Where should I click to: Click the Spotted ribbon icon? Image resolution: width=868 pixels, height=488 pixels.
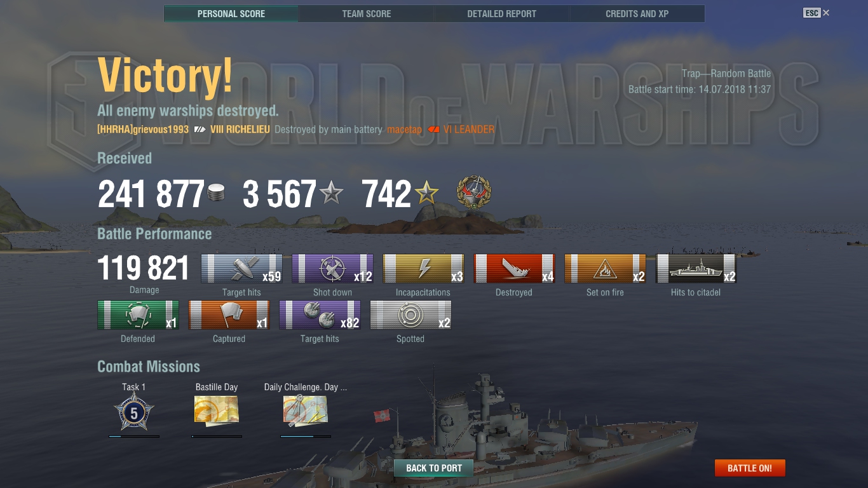[410, 315]
